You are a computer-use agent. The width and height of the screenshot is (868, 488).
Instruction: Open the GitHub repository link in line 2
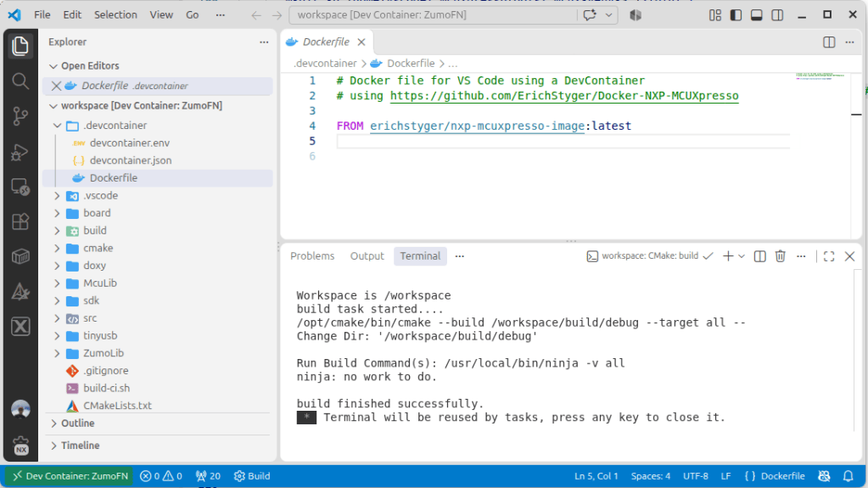[564, 96]
